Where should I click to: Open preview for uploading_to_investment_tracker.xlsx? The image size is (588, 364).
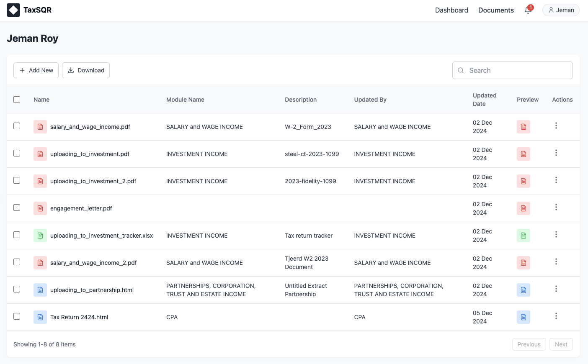[x=523, y=236]
